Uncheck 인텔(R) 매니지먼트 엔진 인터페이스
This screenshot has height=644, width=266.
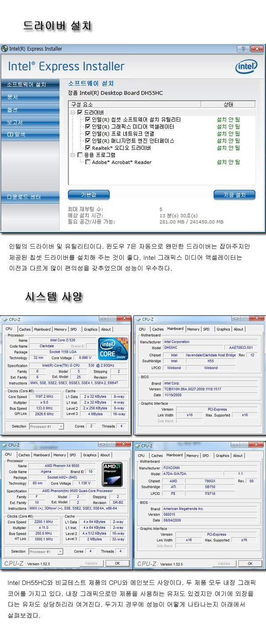click(88, 141)
